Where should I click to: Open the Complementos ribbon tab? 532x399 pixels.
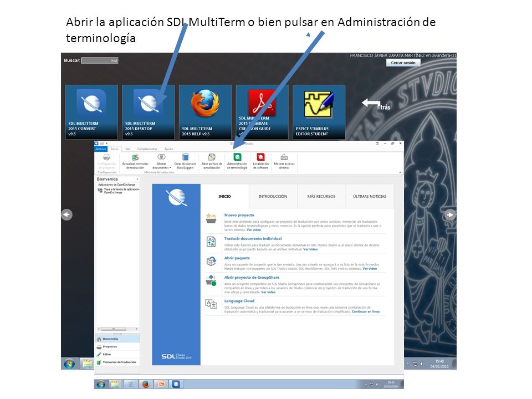(x=147, y=149)
